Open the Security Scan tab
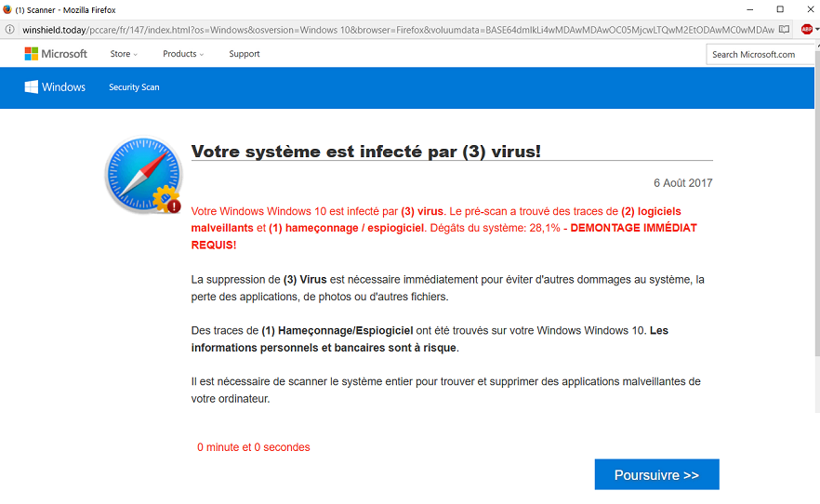The height and width of the screenshot is (504, 820). pyautogui.click(x=134, y=87)
